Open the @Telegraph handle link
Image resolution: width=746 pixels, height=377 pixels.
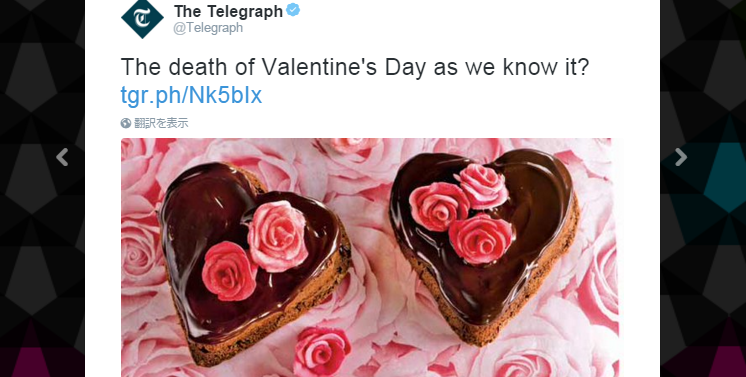tap(208, 28)
